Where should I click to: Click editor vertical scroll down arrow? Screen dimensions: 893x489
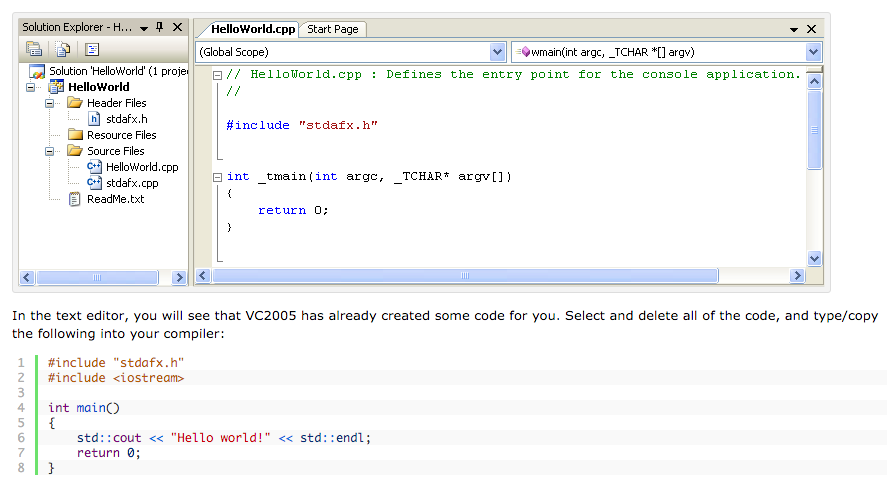pyautogui.click(x=814, y=258)
